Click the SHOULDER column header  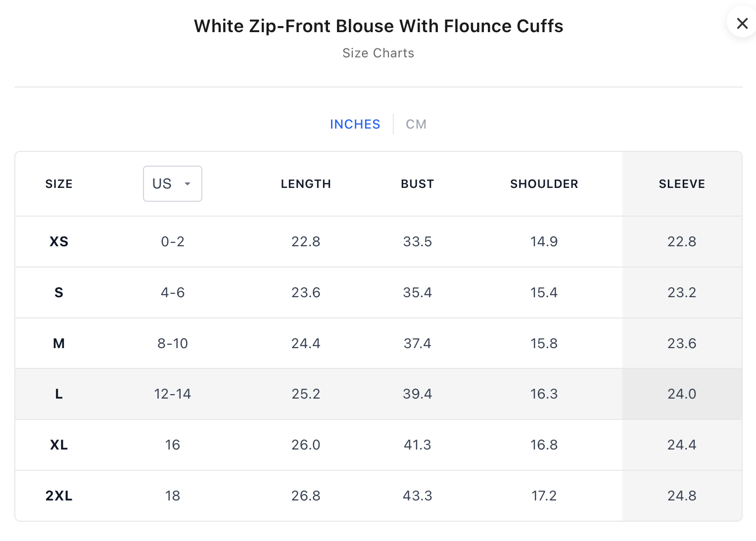click(544, 184)
